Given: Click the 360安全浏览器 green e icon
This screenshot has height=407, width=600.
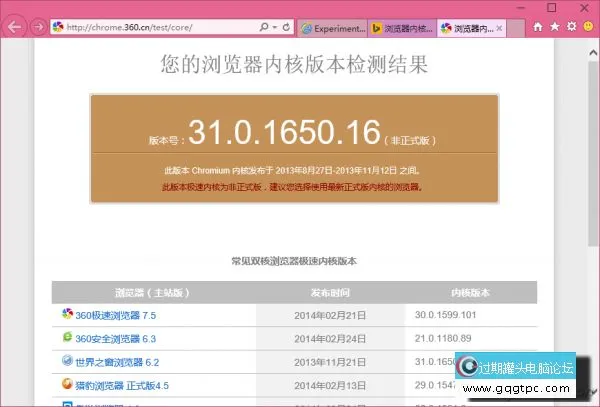Looking at the screenshot, I should click(67, 337).
